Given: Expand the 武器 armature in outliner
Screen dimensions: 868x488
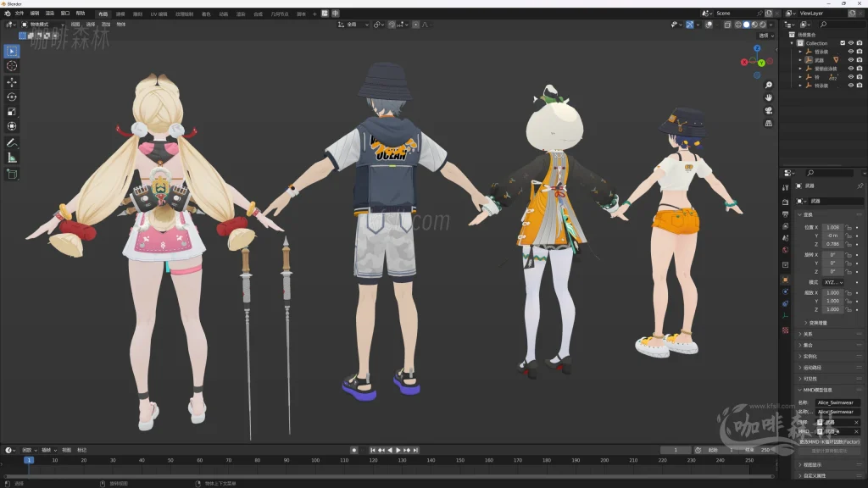Looking at the screenshot, I should coord(800,60).
